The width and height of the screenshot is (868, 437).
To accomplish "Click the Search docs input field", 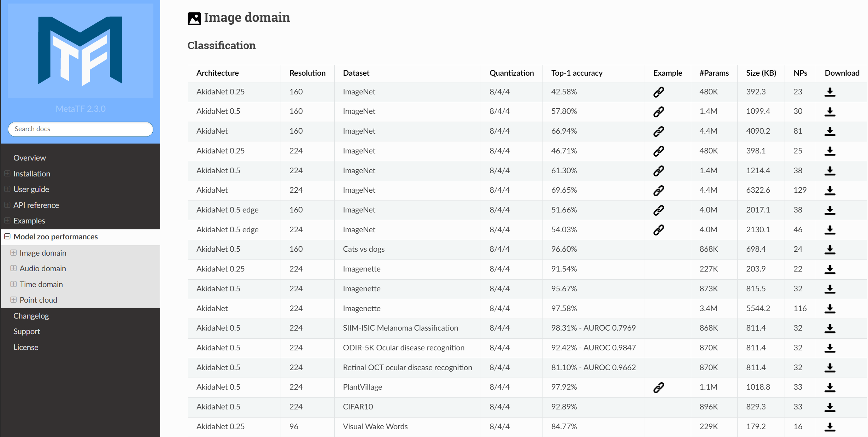I will [x=80, y=129].
